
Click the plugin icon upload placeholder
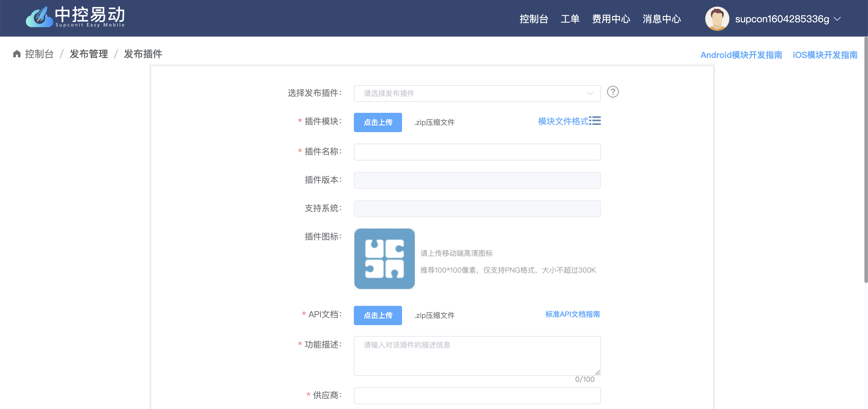[x=385, y=259]
